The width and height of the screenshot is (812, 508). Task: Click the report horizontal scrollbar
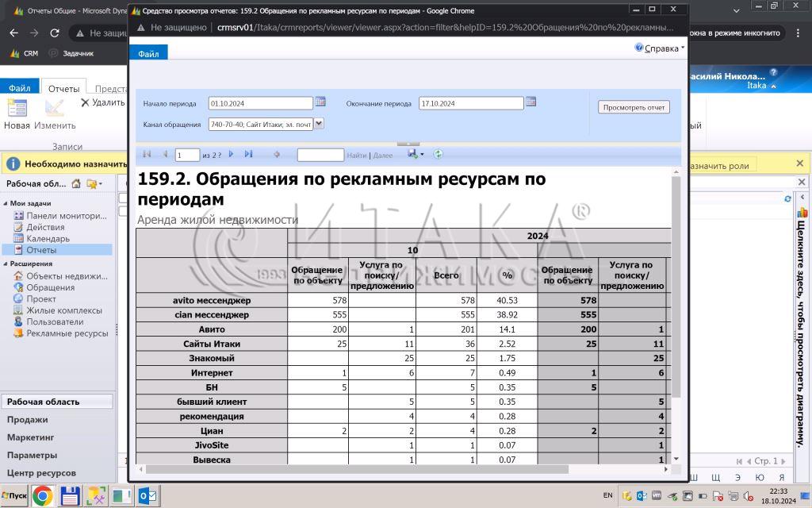tap(357, 469)
